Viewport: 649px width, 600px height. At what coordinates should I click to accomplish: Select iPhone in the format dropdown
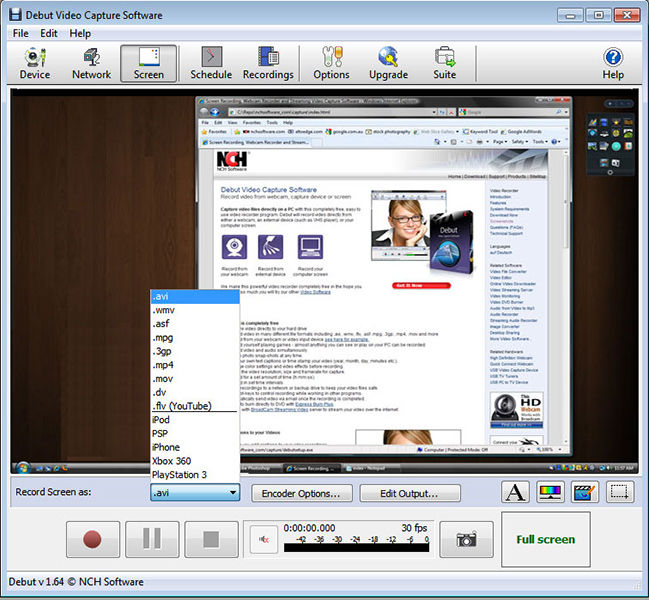click(166, 447)
